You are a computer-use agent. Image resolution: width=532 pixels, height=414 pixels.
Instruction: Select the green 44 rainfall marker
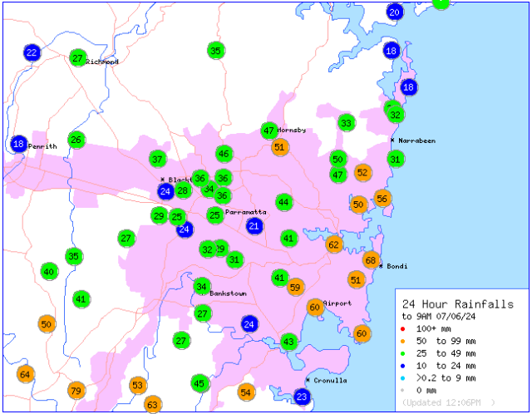click(284, 202)
